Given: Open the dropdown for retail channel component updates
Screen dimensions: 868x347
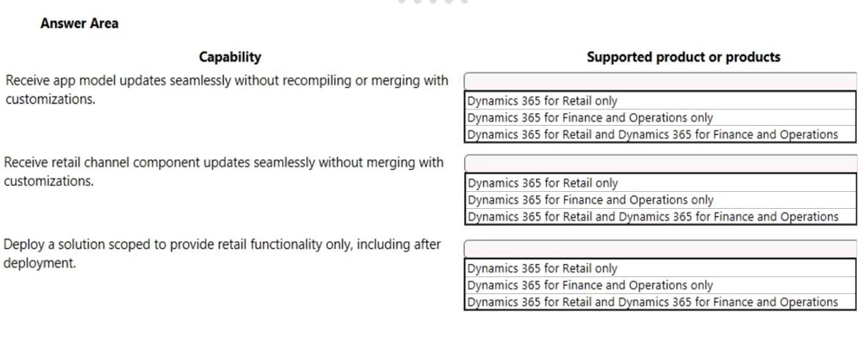Looking at the screenshot, I should [x=659, y=162].
